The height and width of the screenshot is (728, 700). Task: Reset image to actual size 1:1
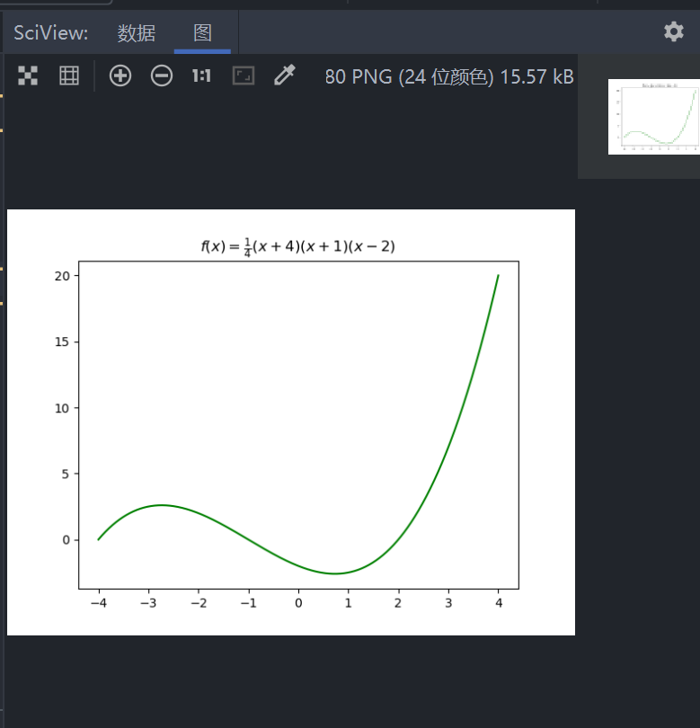tap(202, 75)
